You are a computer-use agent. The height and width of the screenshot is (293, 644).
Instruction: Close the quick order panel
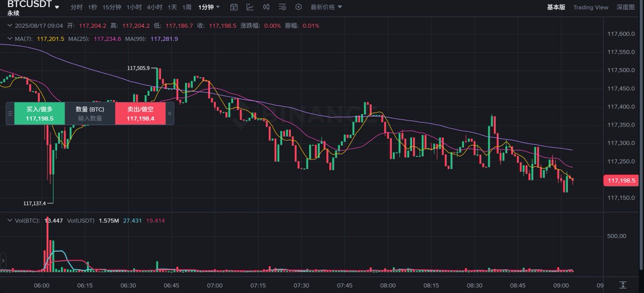[x=170, y=114]
